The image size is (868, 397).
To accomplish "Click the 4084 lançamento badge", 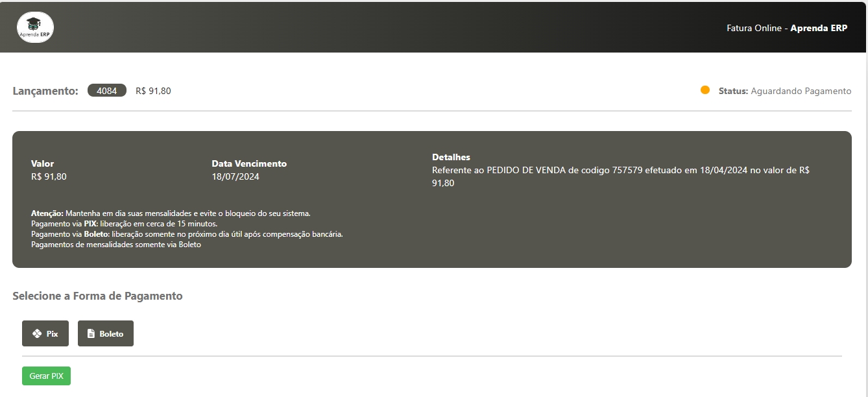I will [107, 91].
